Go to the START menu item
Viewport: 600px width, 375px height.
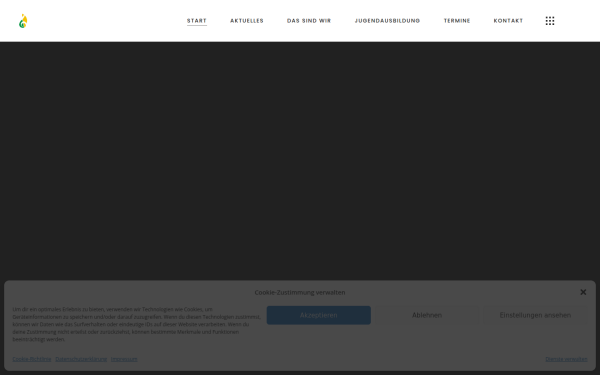coord(197,21)
